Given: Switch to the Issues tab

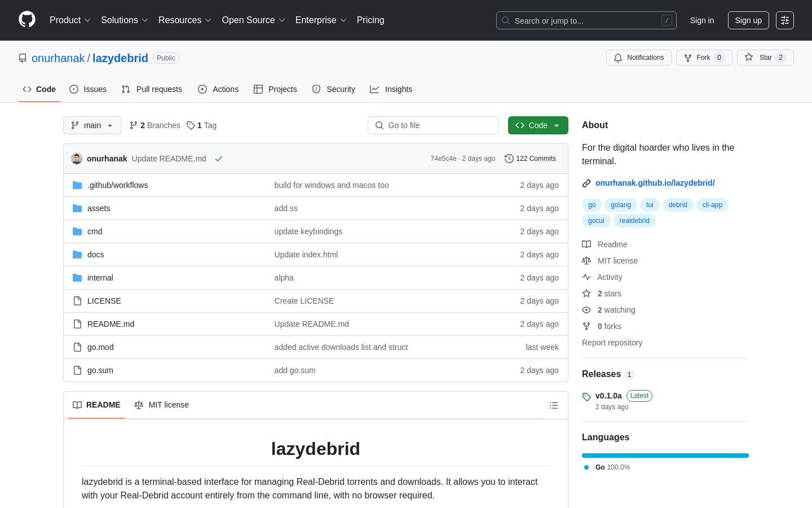Looking at the screenshot, I should 88,89.
